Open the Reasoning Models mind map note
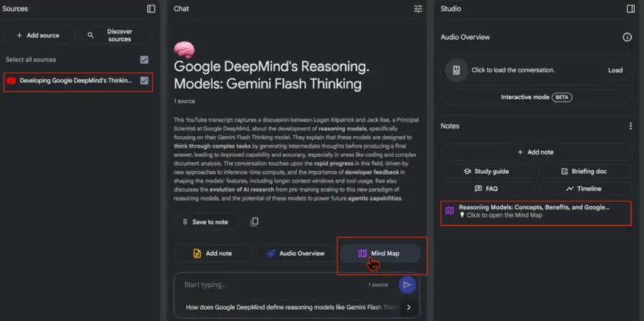The height and width of the screenshot is (321, 644). point(535,212)
